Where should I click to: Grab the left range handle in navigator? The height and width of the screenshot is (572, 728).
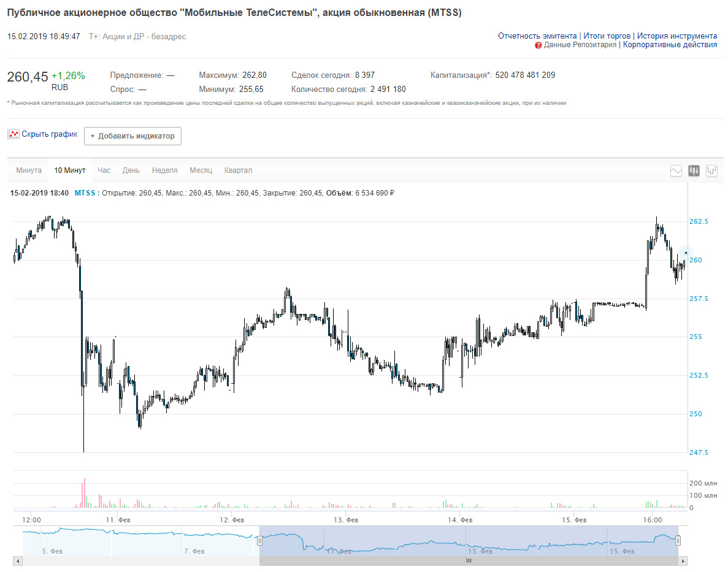click(x=259, y=541)
